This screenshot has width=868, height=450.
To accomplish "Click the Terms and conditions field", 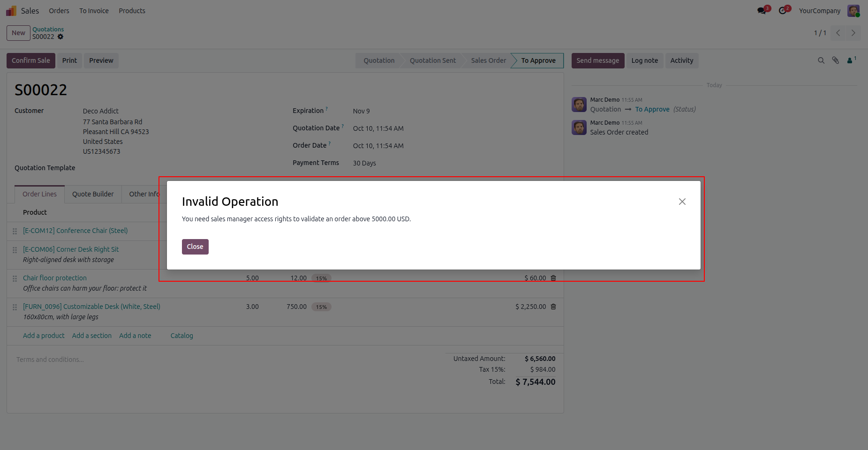I will [x=50, y=360].
